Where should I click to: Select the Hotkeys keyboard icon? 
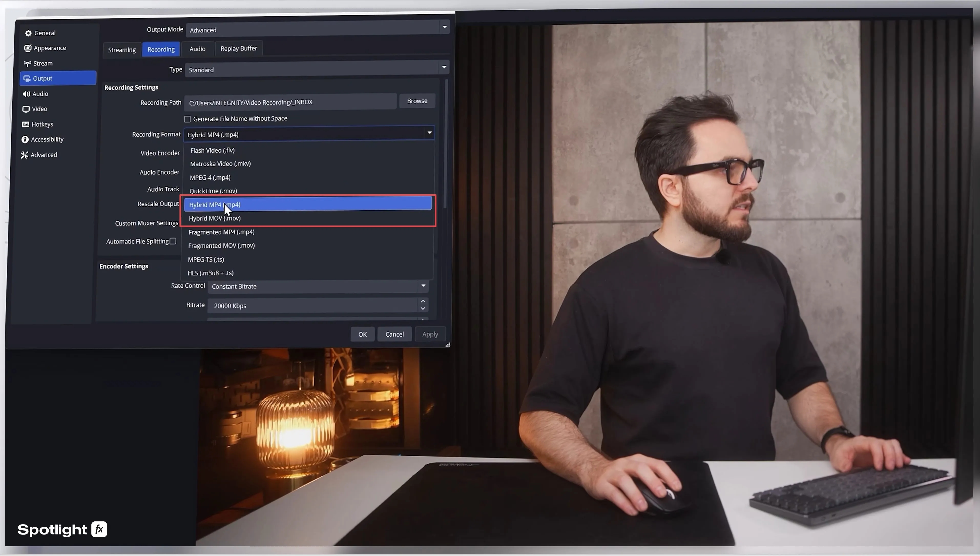pyautogui.click(x=25, y=125)
